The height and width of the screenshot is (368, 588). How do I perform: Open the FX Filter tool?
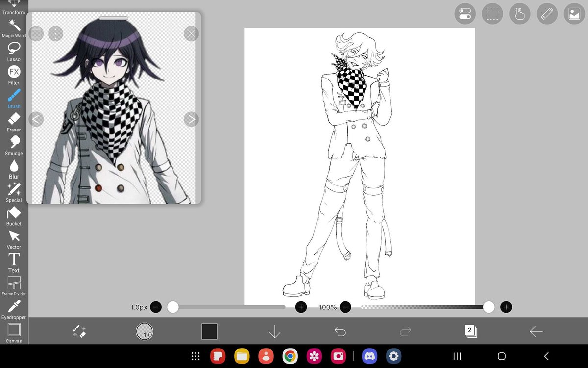(14, 75)
